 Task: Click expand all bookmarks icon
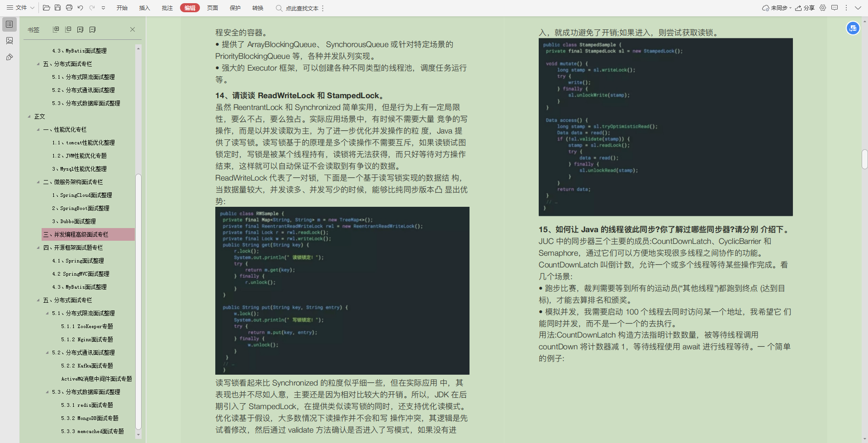pyautogui.click(x=56, y=29)
